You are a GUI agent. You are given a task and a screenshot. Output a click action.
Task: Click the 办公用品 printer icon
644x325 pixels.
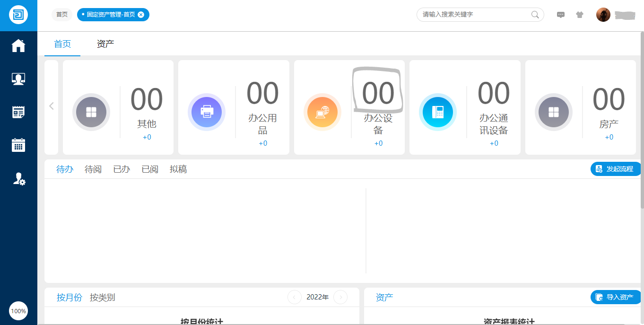pyautogui.click(x=207, y=112)
